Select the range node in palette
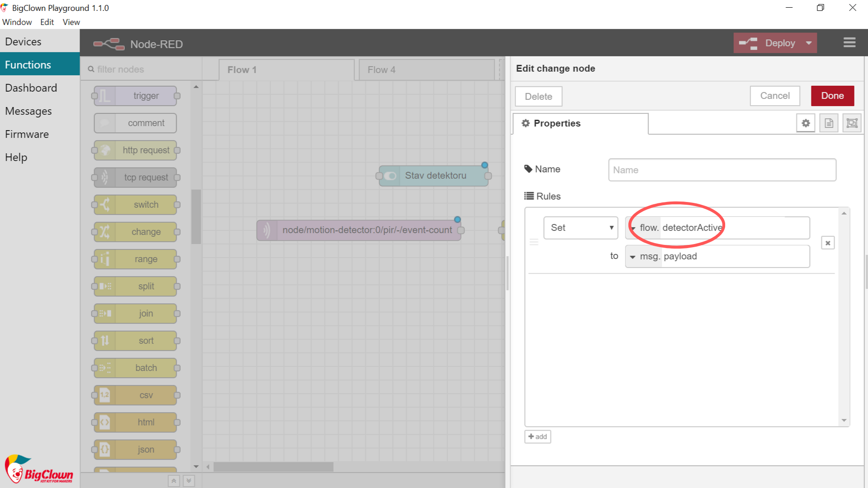This screenshot has height=488, width=868. pos(135,259)
